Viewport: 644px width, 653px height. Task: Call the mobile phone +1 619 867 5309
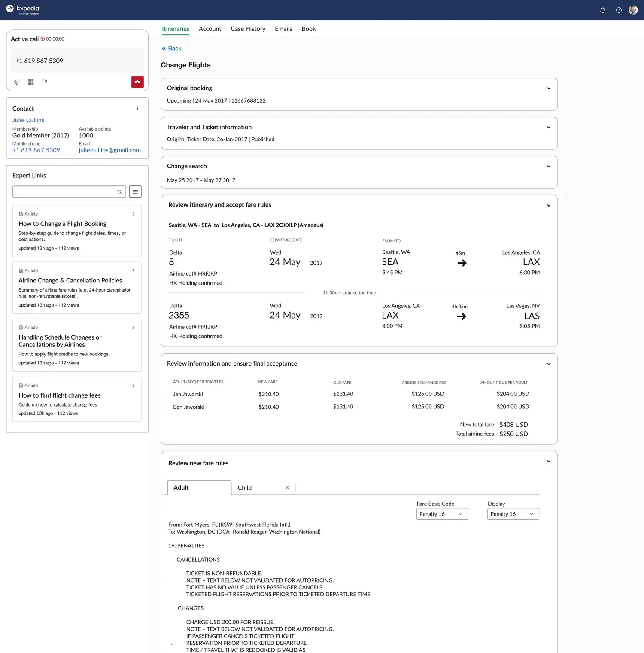[x=36, y=150]
